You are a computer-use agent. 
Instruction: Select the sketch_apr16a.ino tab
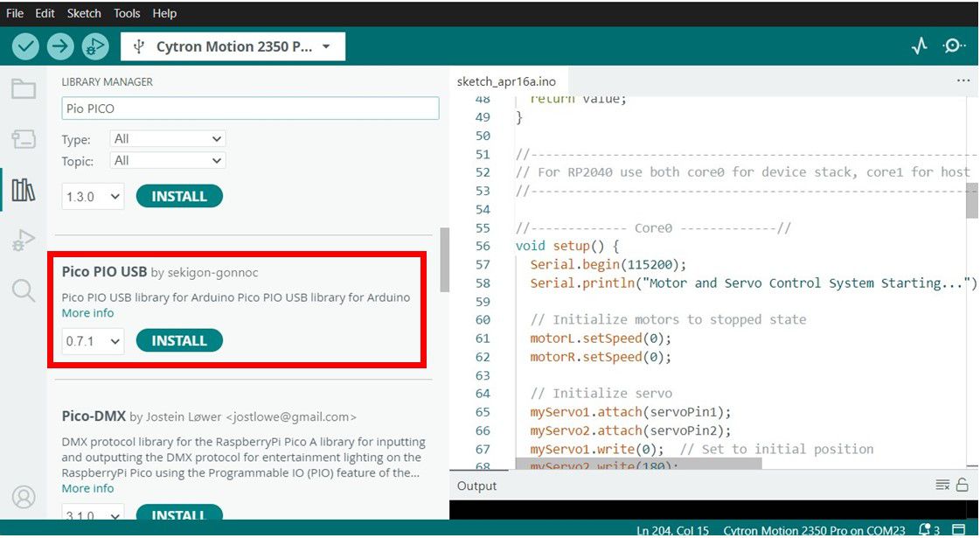click(506, 81)
